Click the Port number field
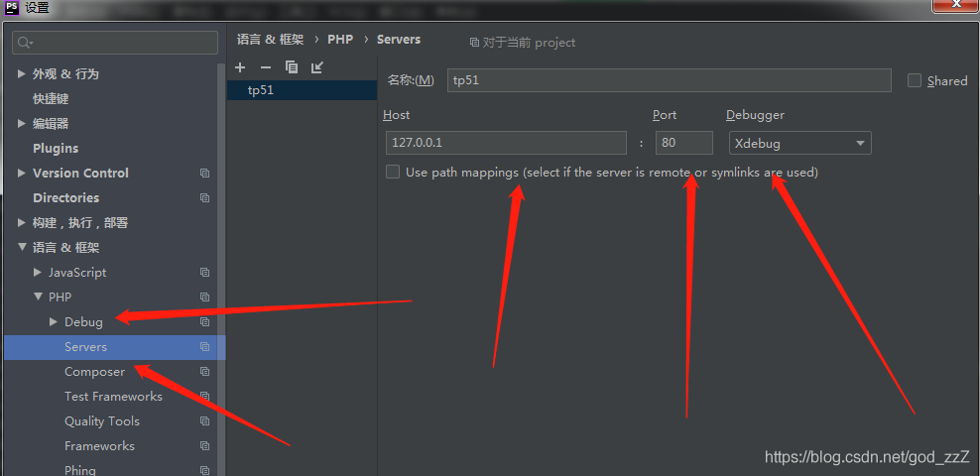Viewport: 980px width, 476px height. tap(683, 143)
